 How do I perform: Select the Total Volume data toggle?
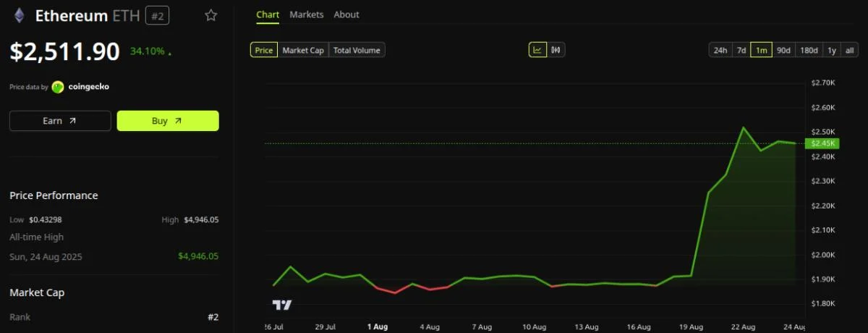pos(357,50)
